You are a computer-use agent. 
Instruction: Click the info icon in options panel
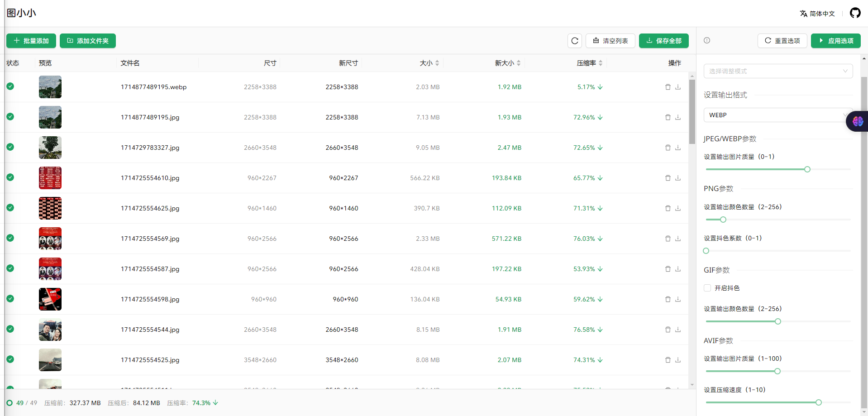pos(707,40)
